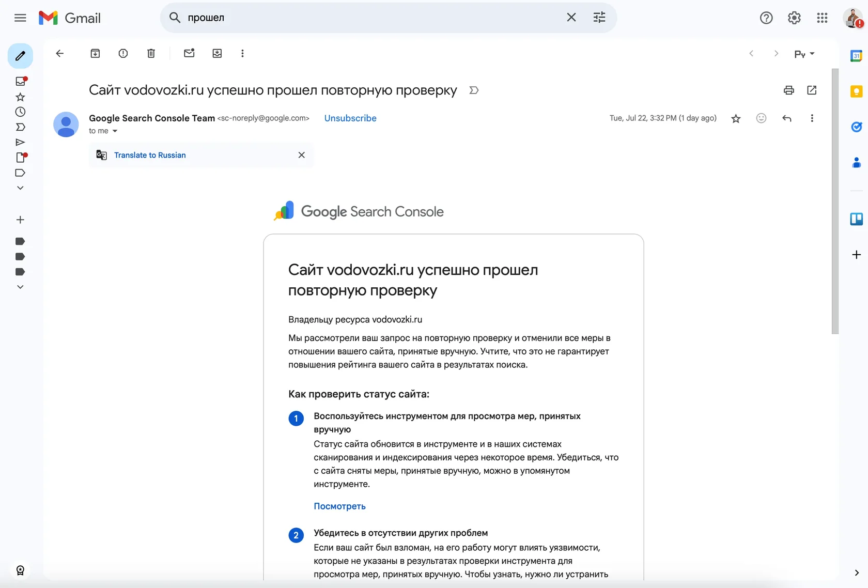This screenshot has width=868, height=588.
Task: Report spam using the exclamation icon
Action: (x=123, y=53)
